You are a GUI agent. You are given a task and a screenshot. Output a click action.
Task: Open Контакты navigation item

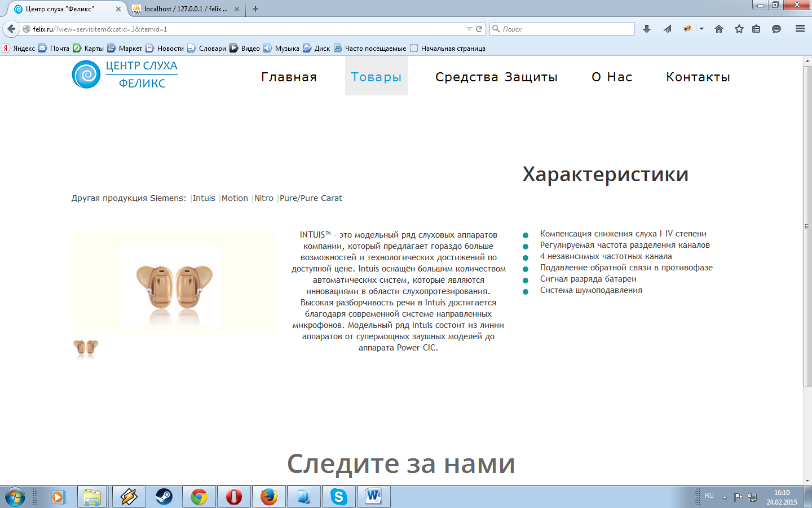point(698,77)
